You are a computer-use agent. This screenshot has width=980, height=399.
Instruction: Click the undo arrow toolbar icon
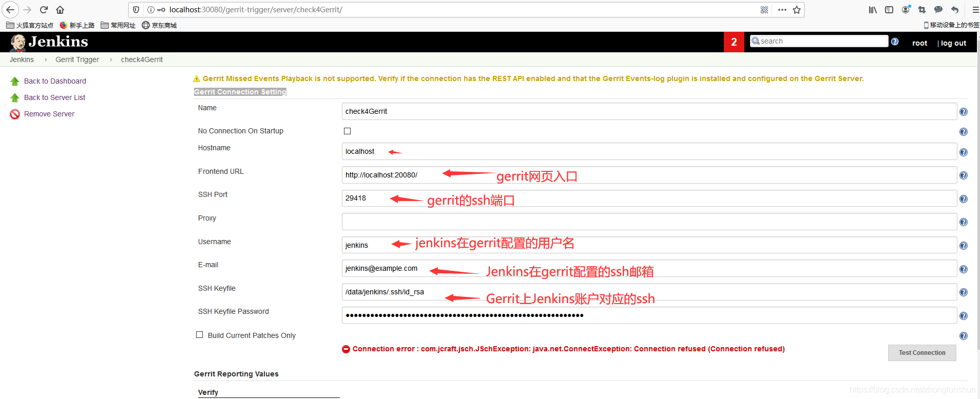coord(955,10)
